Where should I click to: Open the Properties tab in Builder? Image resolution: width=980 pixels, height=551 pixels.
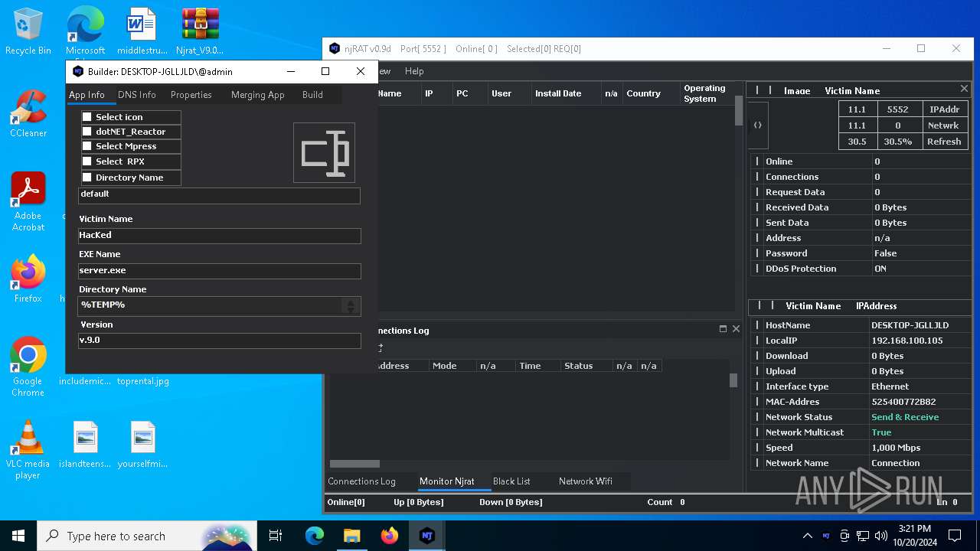(191, 95)
